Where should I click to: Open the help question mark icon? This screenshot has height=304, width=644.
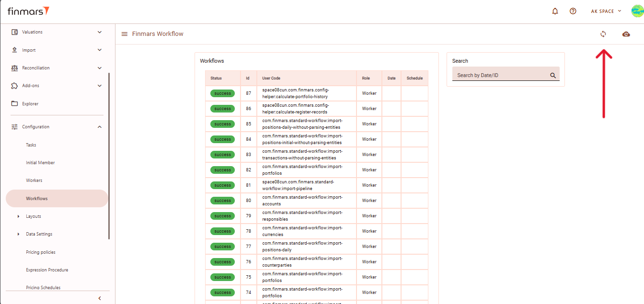[x=573, y=11]
